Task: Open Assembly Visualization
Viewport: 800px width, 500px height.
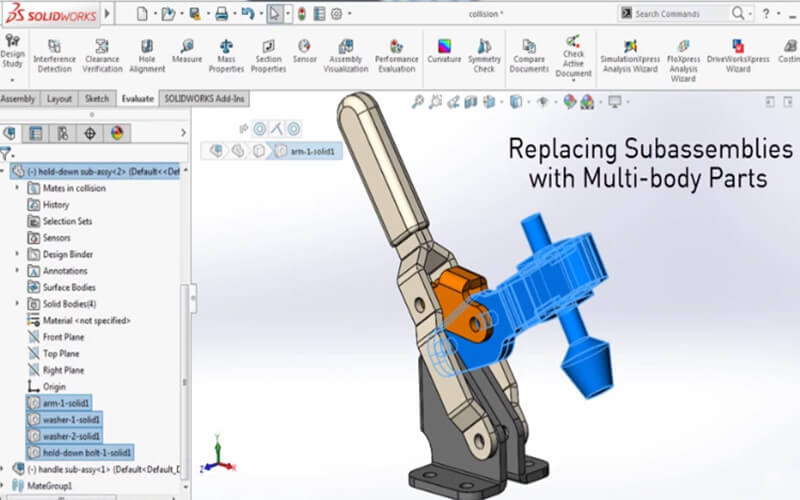Action: point(345,56)
